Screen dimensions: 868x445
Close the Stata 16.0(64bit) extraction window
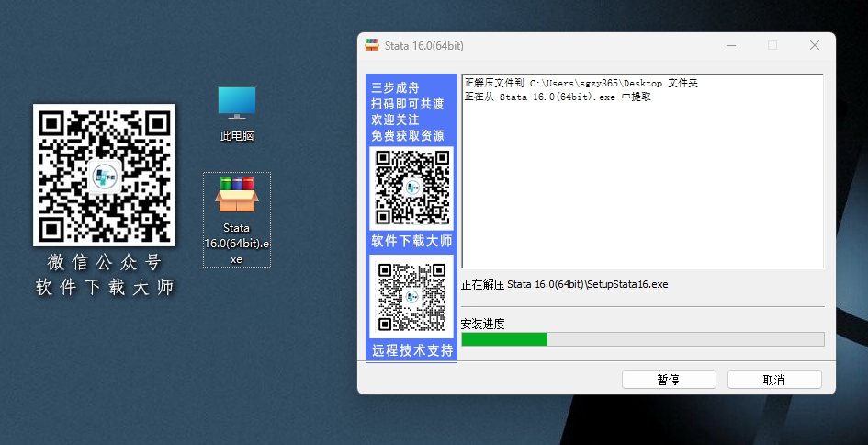(x=815, y=45)
